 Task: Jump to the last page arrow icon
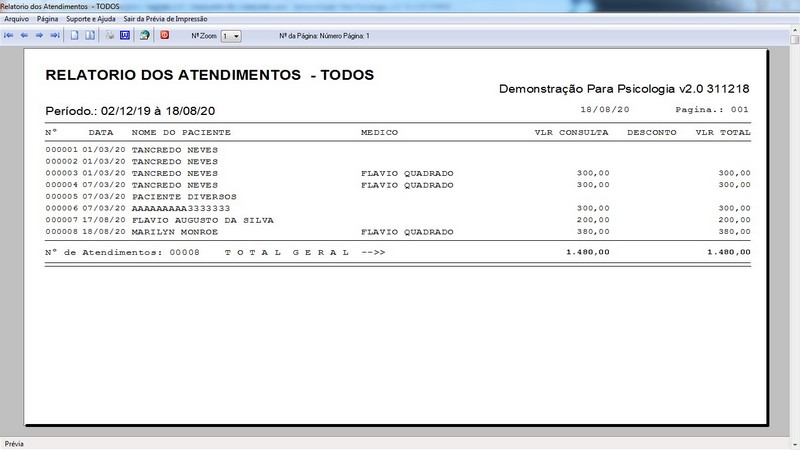(x=55, y=35)
